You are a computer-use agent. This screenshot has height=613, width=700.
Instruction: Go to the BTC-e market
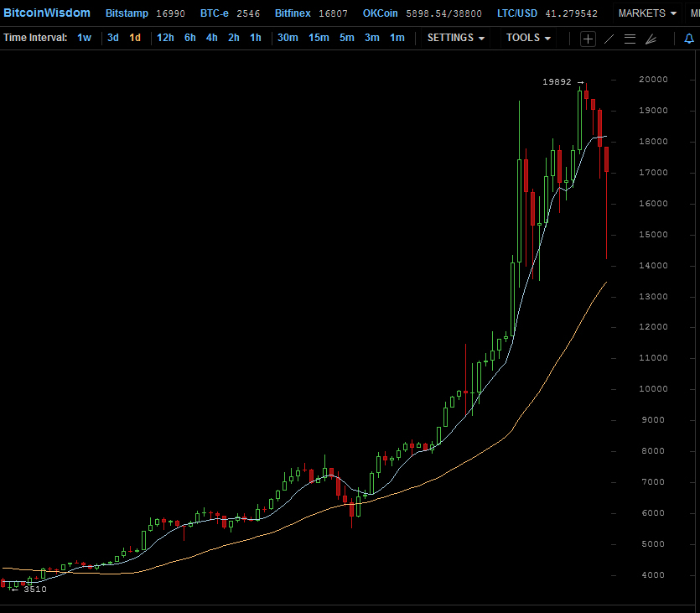click(215, 13)
